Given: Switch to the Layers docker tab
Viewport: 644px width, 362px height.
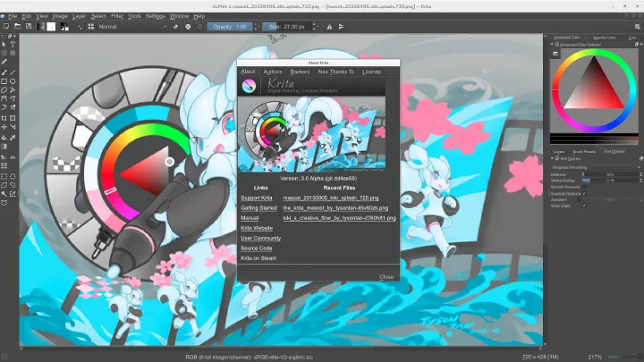Looking at the screenshot, I should (559, 151).
